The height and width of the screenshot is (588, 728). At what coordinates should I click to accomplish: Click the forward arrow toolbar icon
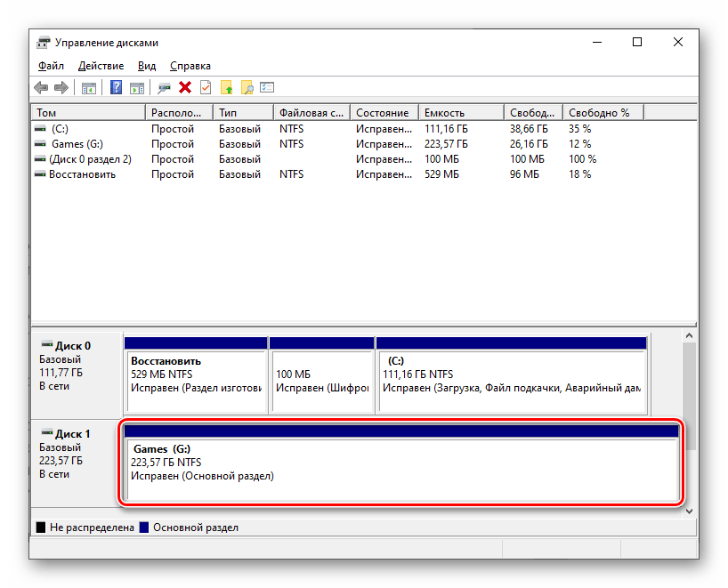(x=61, y=87)
